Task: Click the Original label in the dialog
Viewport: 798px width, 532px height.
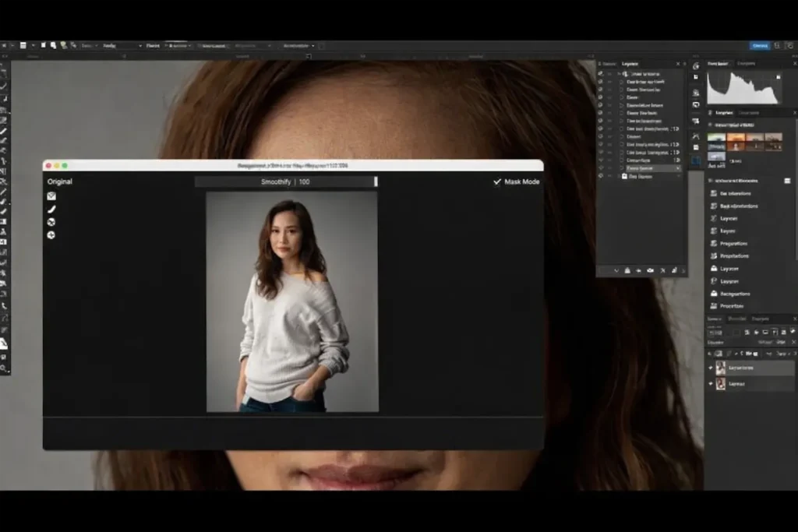Action: coord(59,181)
